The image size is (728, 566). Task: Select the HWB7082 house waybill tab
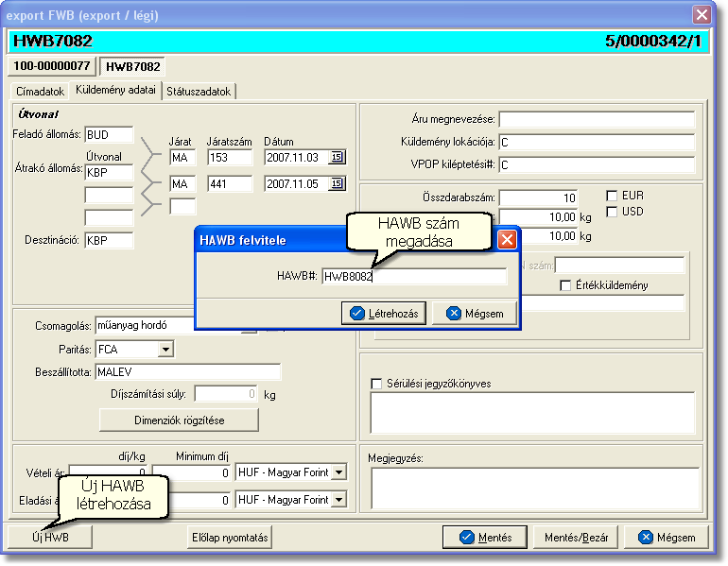[x=132, y=66]
